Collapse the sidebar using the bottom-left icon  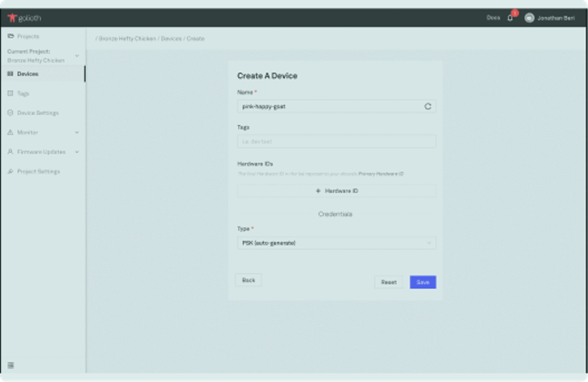tap(11, 365)
